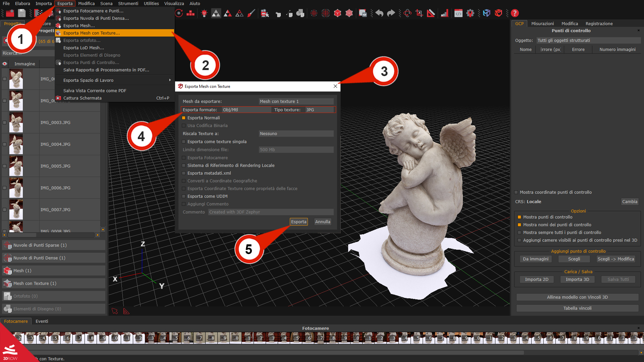Open the script editor icon
644x362 pixels.
click(458, 13)
